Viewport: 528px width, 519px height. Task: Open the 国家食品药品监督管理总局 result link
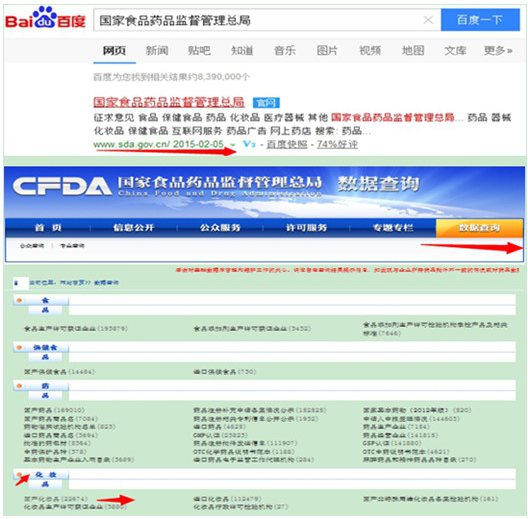point(169,102)
